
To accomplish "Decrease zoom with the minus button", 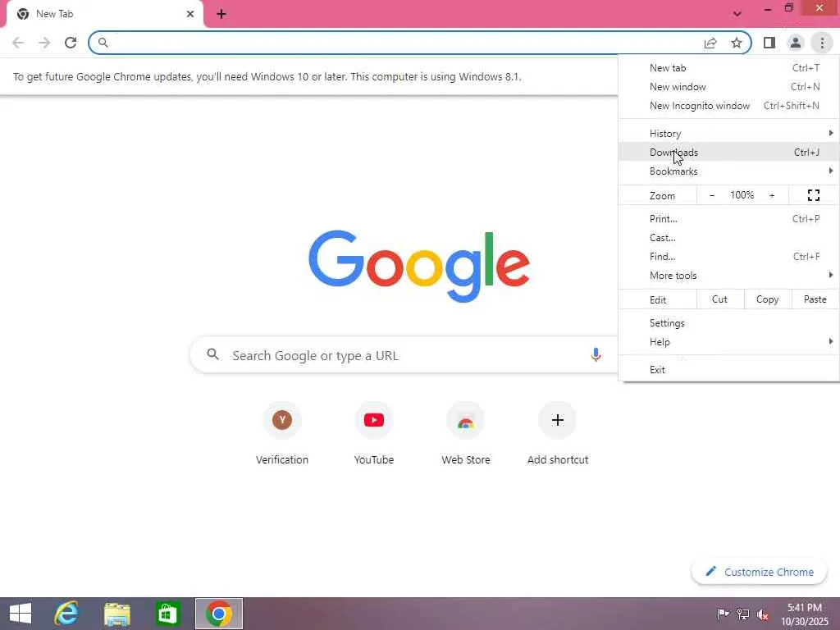I will (x=712, y=195).
